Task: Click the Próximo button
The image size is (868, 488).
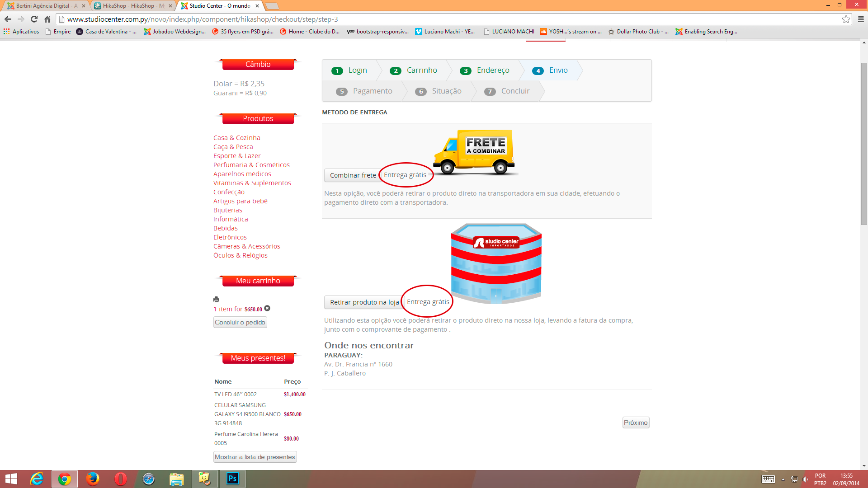Action: (x=635, y=422)
